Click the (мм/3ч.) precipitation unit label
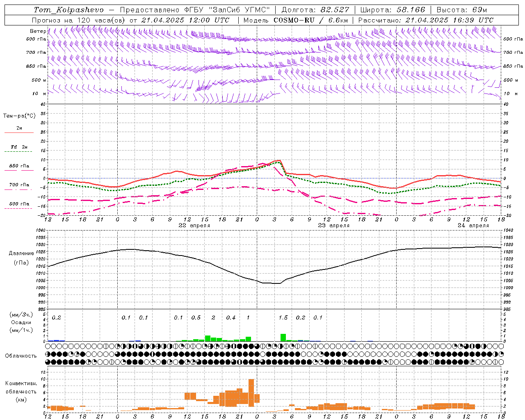 tap(21, 315)
